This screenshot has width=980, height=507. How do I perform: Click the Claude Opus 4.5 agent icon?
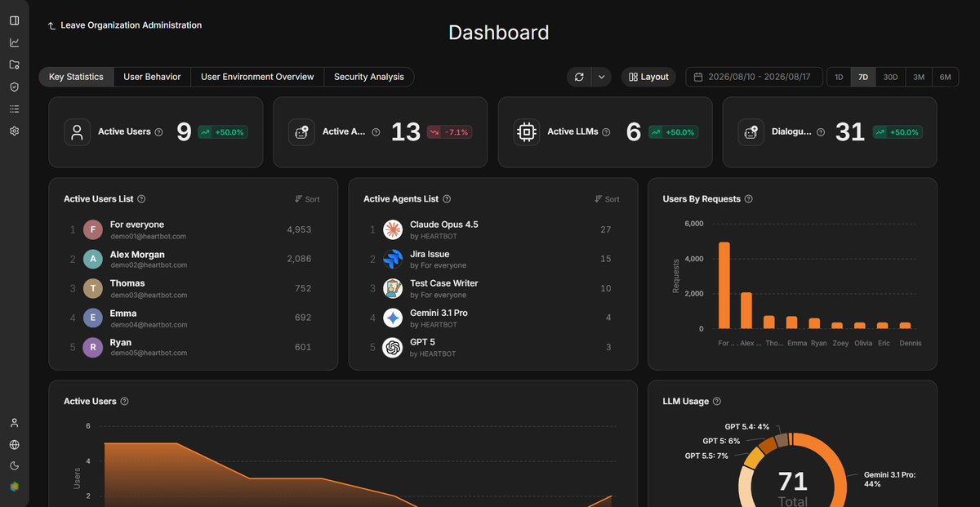coord(393,230)
